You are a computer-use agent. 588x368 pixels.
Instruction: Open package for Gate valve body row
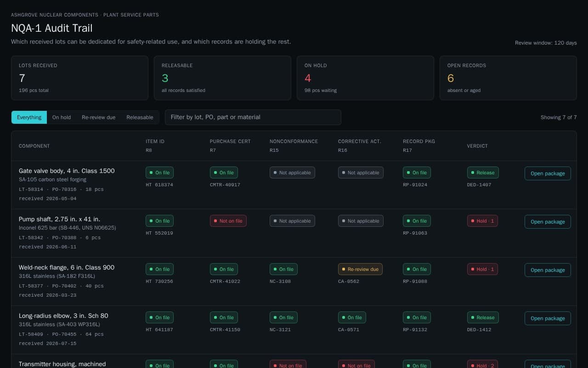548,173
